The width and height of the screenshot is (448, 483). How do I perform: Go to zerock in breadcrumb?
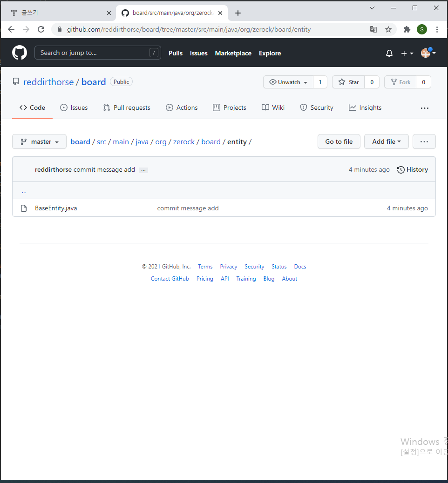pos(184,142)
